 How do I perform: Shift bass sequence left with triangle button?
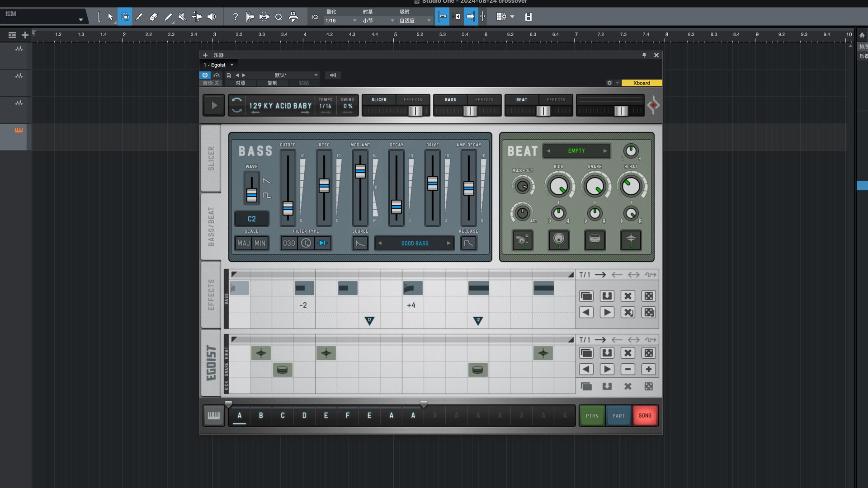(586, 312)
